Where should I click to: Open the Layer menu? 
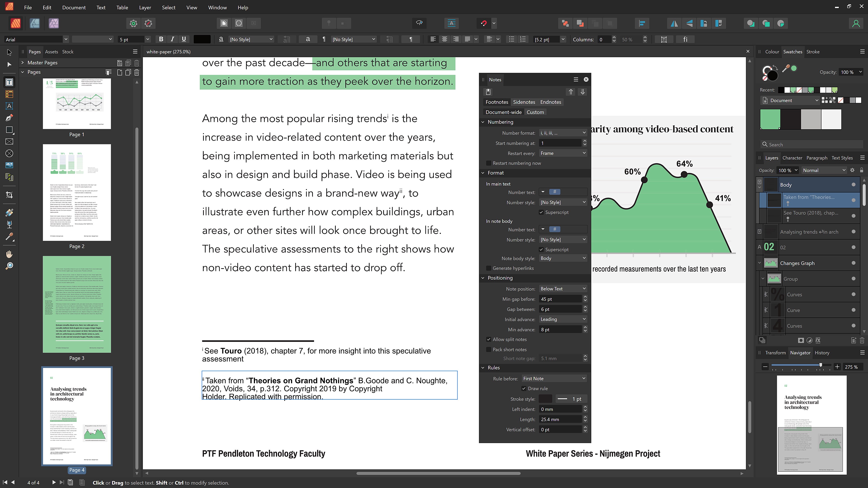pyautogui.click(x=145, y=7)
